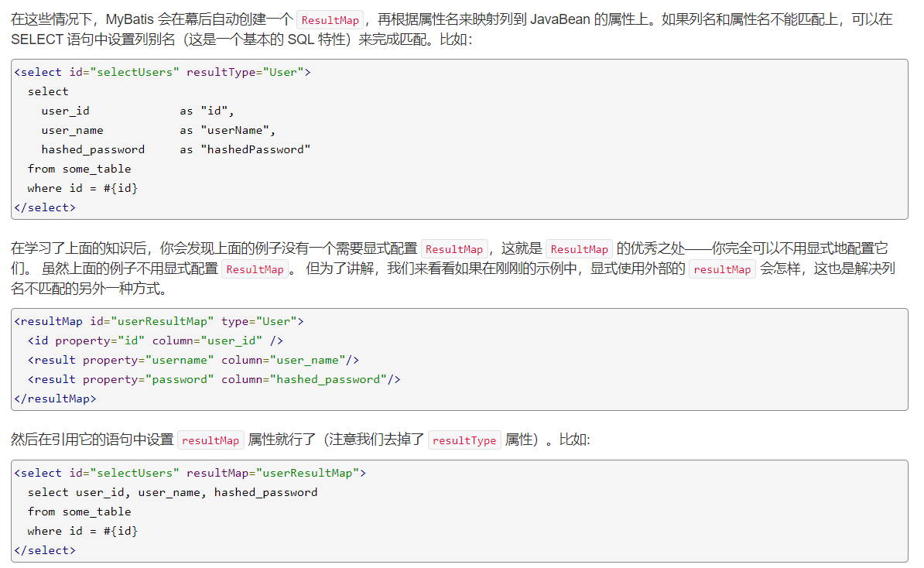Click the inline resultMap code after '显式使用外部的'

[x=723, y=269]
